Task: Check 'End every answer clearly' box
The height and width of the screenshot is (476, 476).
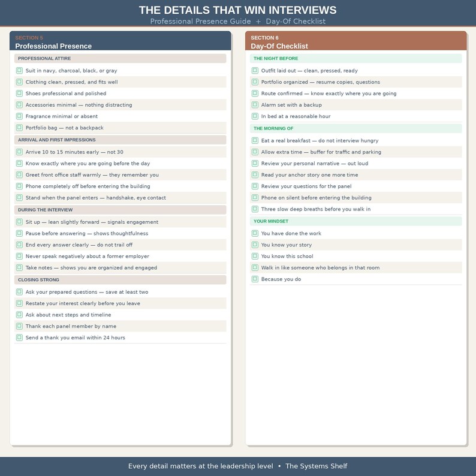Action: 19,245
